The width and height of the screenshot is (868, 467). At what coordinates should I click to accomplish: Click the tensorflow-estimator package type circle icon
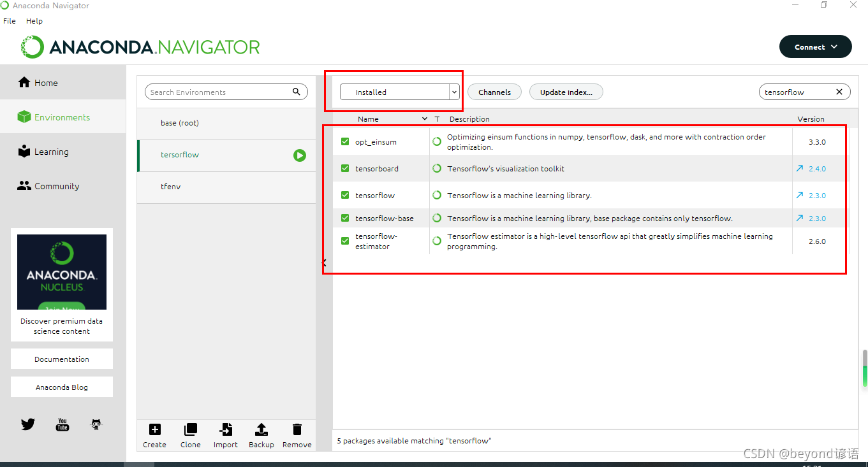437,241
